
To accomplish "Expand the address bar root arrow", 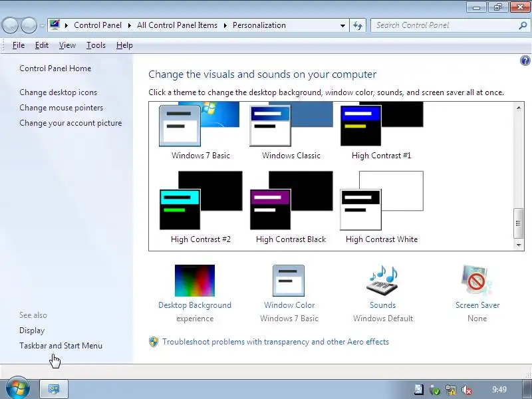I will click(66, 25).
